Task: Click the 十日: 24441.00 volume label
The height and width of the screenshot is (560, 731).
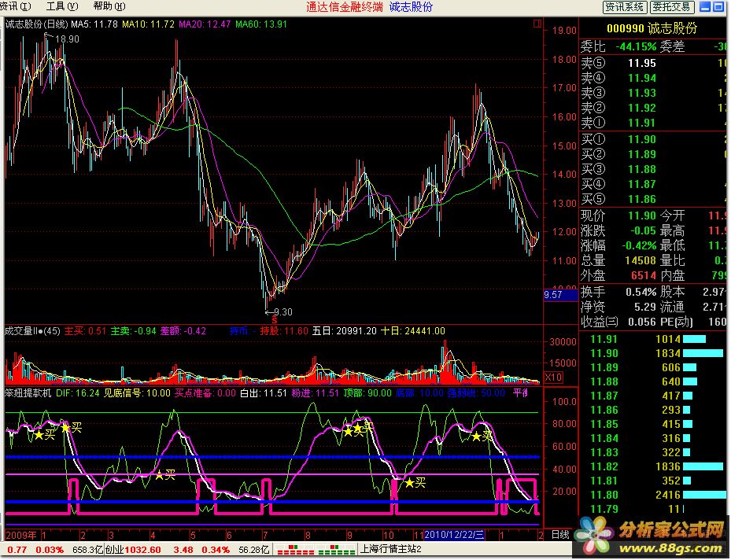Action: [x=413, y=331]
